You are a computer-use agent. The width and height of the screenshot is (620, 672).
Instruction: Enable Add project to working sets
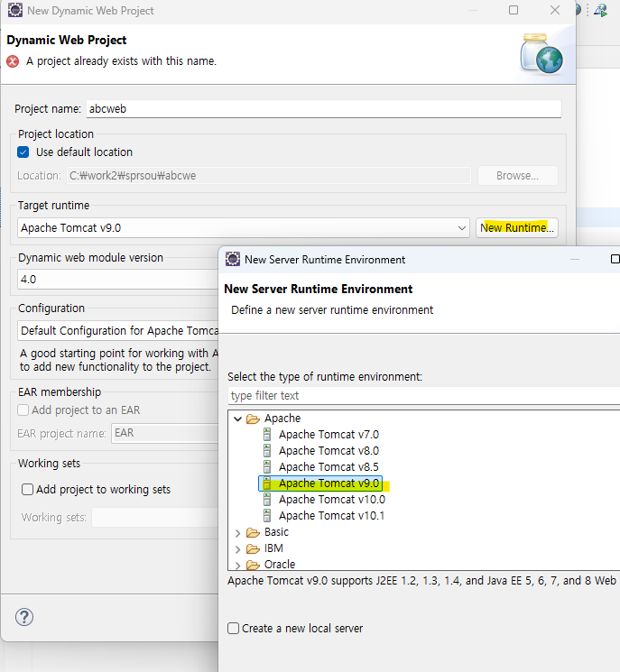(27, 490)
